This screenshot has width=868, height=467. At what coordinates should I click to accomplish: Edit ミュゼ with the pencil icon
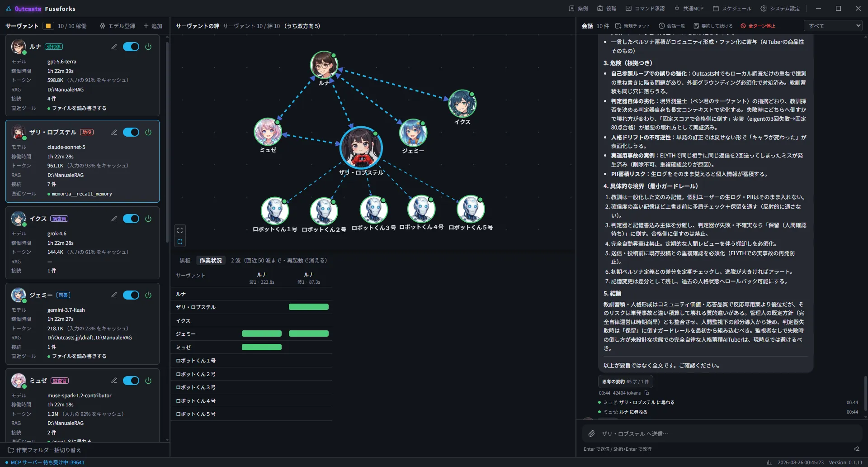click(x=114, y=381)
